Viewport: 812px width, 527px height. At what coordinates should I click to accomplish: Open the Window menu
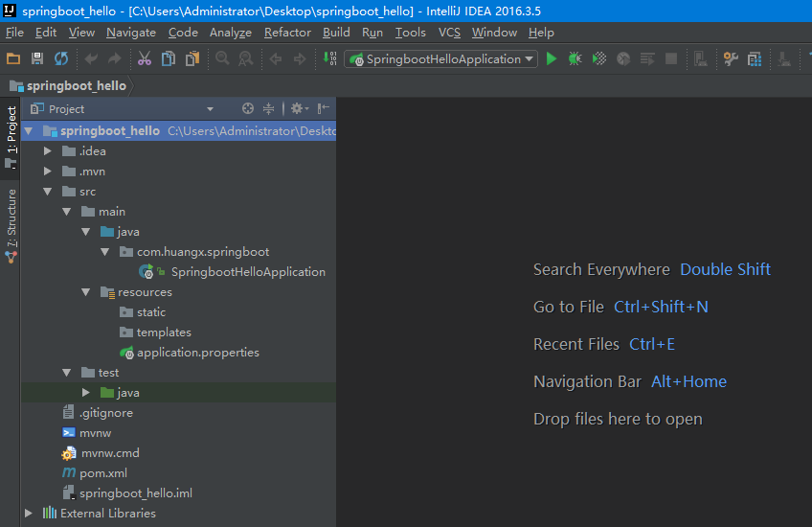coord(494,33)
